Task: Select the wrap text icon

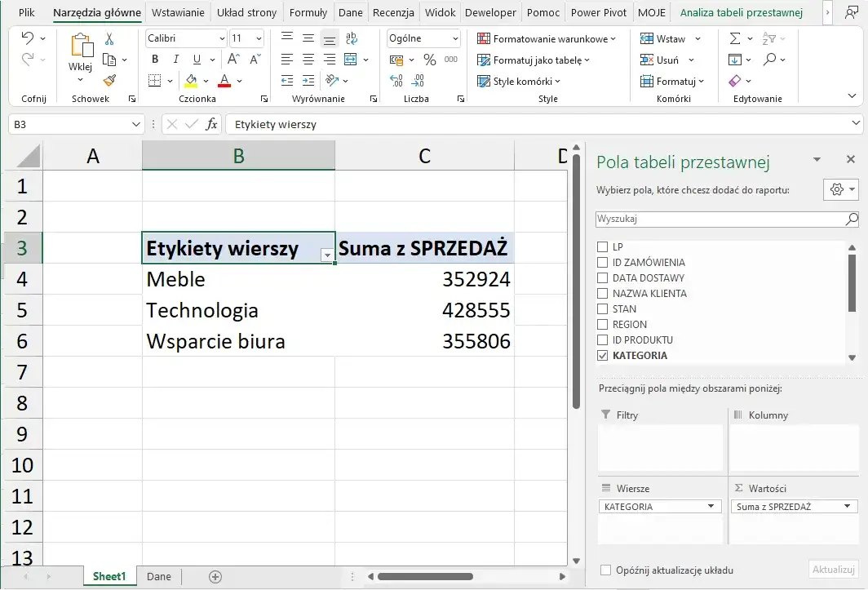Action: click(352, 38)
